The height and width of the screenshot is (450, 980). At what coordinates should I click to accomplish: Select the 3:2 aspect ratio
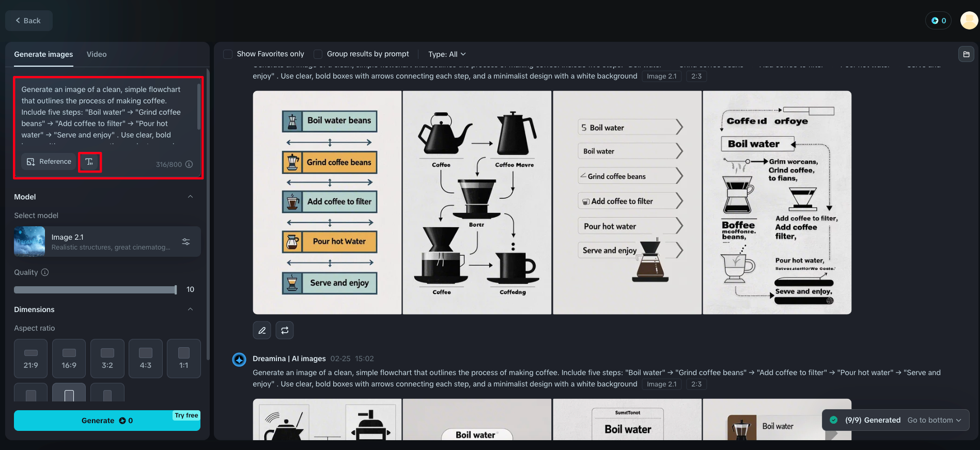pos(107,359)
